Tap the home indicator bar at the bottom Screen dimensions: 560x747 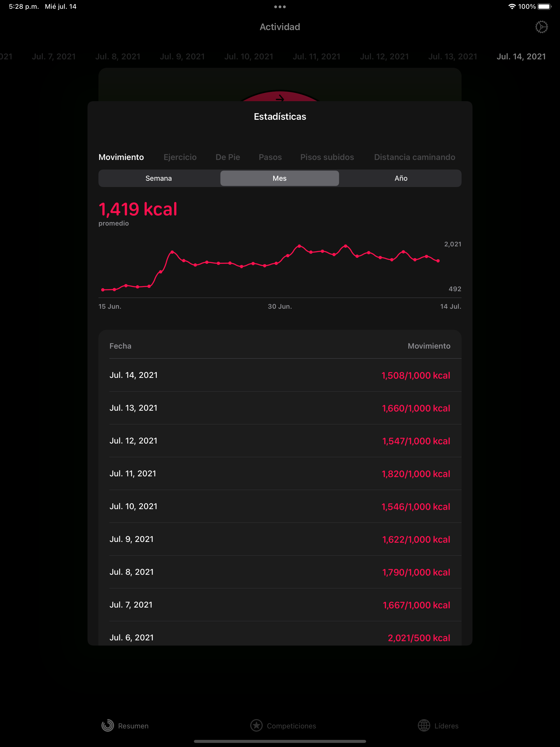(x=280, y=741)
